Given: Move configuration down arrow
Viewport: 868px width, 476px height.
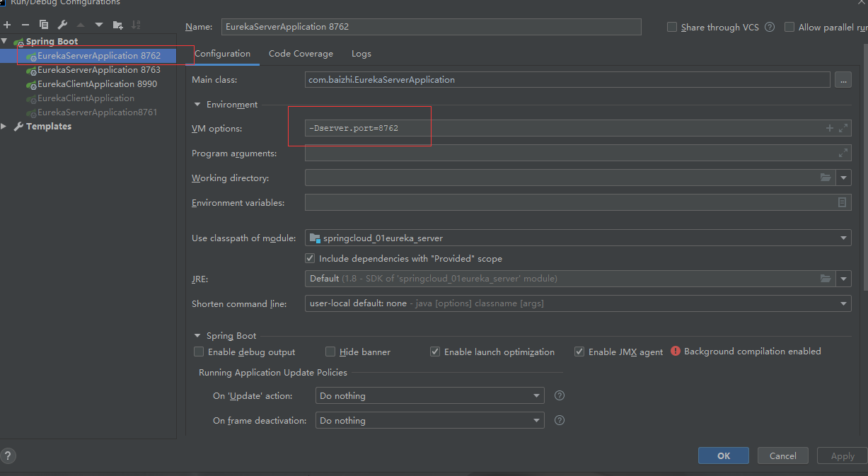Looking at the screenshot, I should (99, 25).
